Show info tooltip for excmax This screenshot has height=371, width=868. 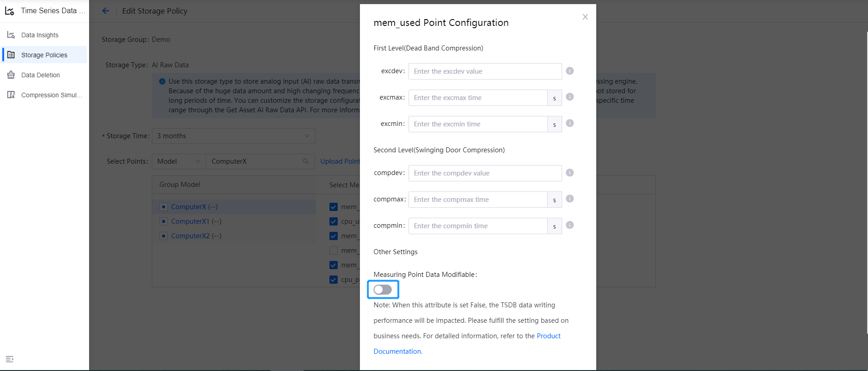570,97
